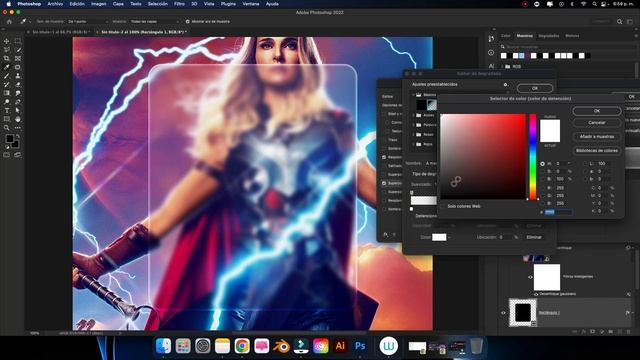Select the Move tool
640x360 pixels.
click(x=7, y=41)
